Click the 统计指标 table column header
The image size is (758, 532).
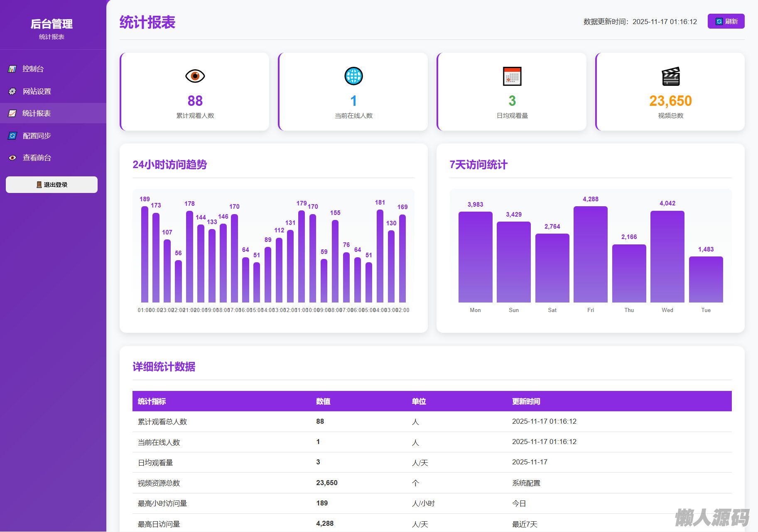click(152, 401)
